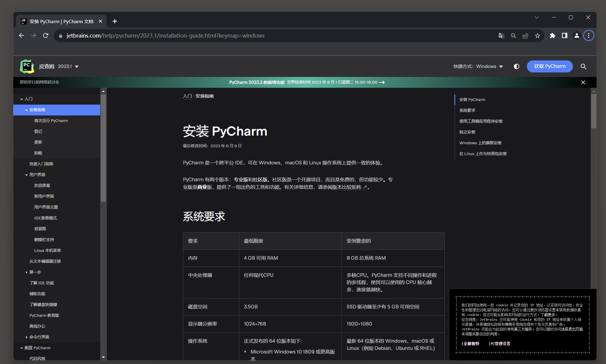The height and width of the screenshot is (364, 606).
Task: Open the translate page icon
Action: [x=501, y=36]
